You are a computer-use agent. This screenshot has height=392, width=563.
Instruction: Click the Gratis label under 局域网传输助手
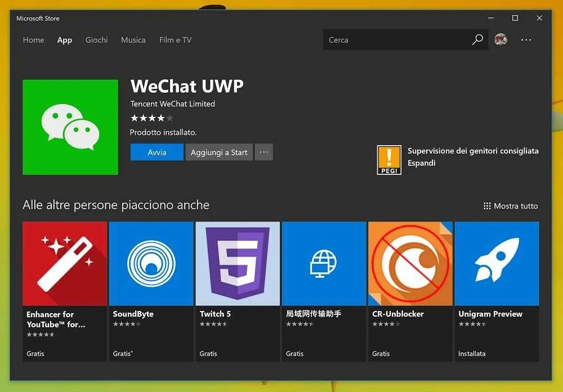[295, 354]
